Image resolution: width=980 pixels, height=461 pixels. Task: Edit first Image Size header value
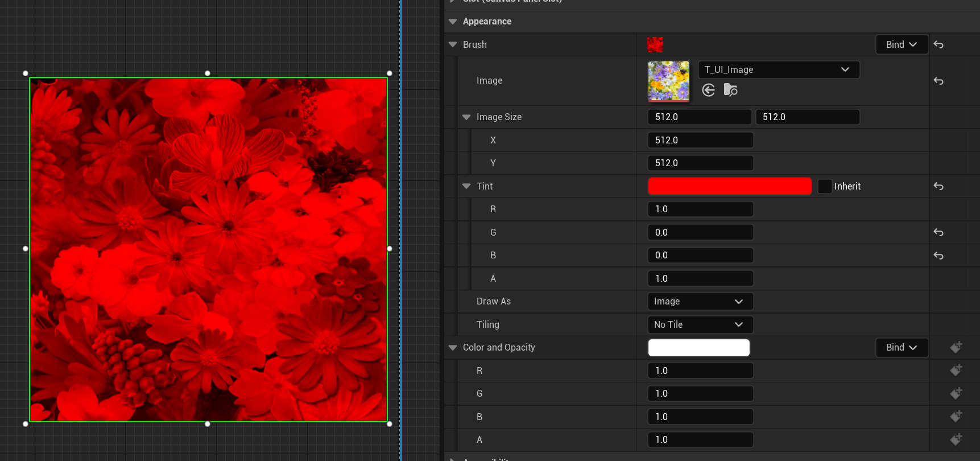pos(700,117)
